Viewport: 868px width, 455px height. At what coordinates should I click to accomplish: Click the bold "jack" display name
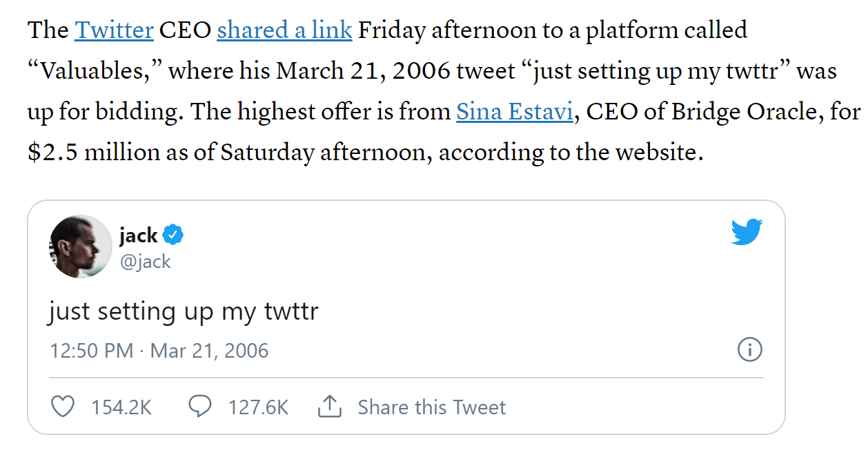tap(139, 235)
